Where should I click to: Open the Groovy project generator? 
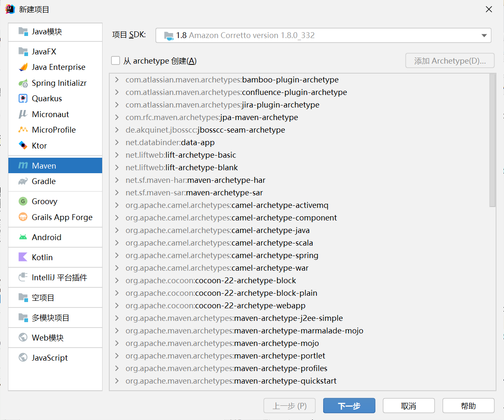pos(44,201)
